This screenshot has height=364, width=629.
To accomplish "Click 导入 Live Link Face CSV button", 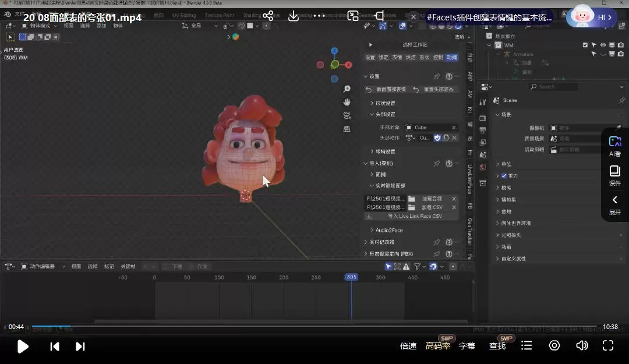I will point(411,216).
